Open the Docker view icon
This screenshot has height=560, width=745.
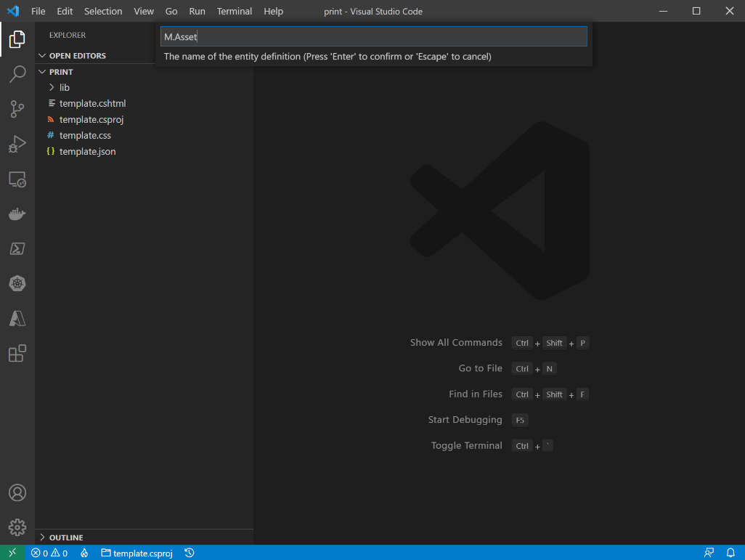tap(17, 214)
